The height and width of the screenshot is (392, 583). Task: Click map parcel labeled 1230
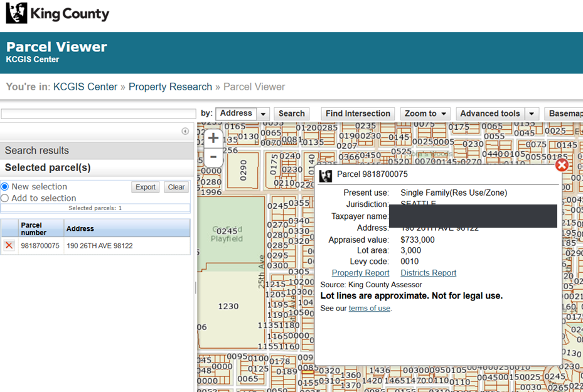[228, 306]
